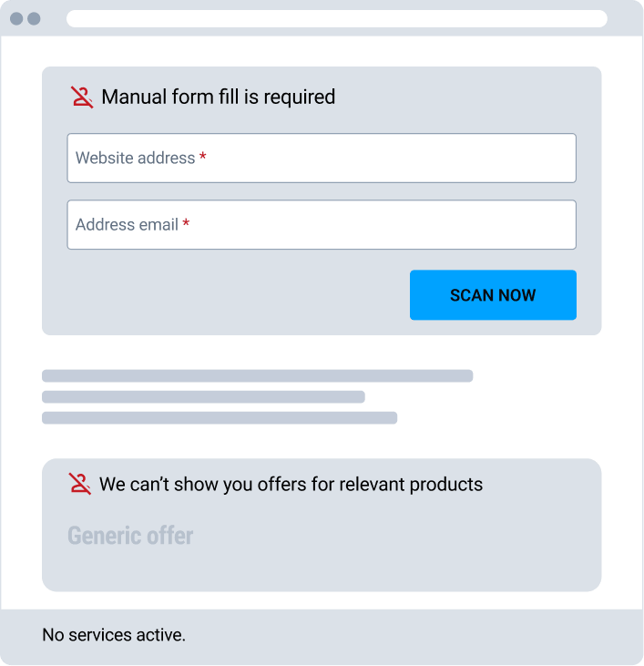Select the 'Manual form fill is required' heading
The image size is (644, 666).
coord(219,97)
